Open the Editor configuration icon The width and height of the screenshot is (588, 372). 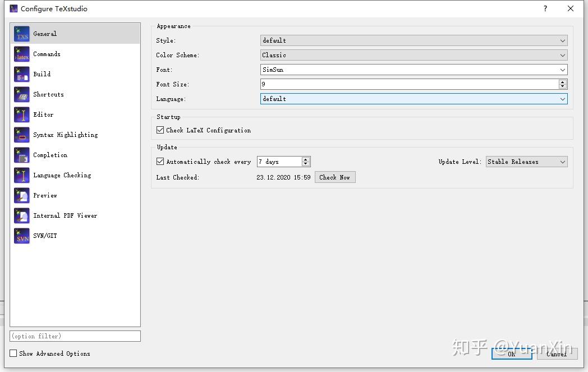point(21,114)
